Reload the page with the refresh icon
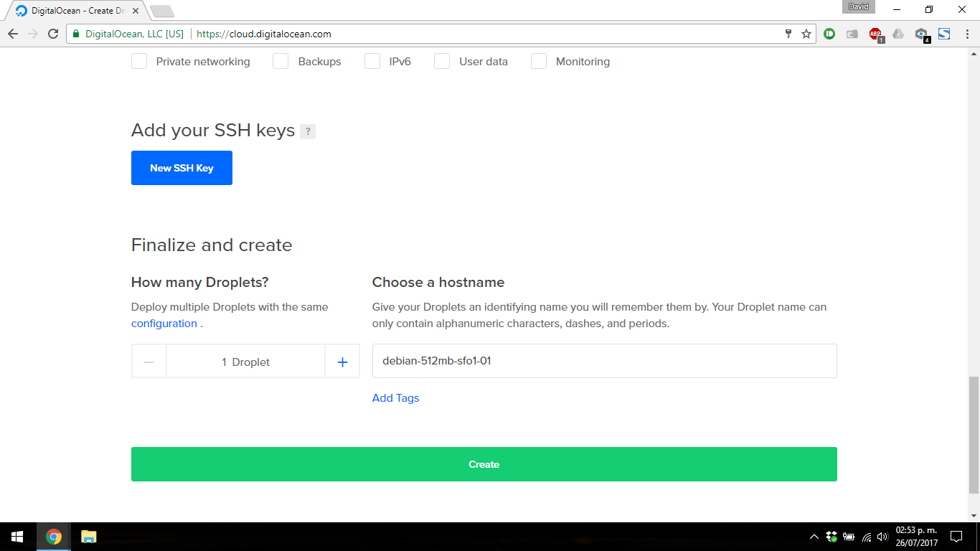 pos(53,34)
